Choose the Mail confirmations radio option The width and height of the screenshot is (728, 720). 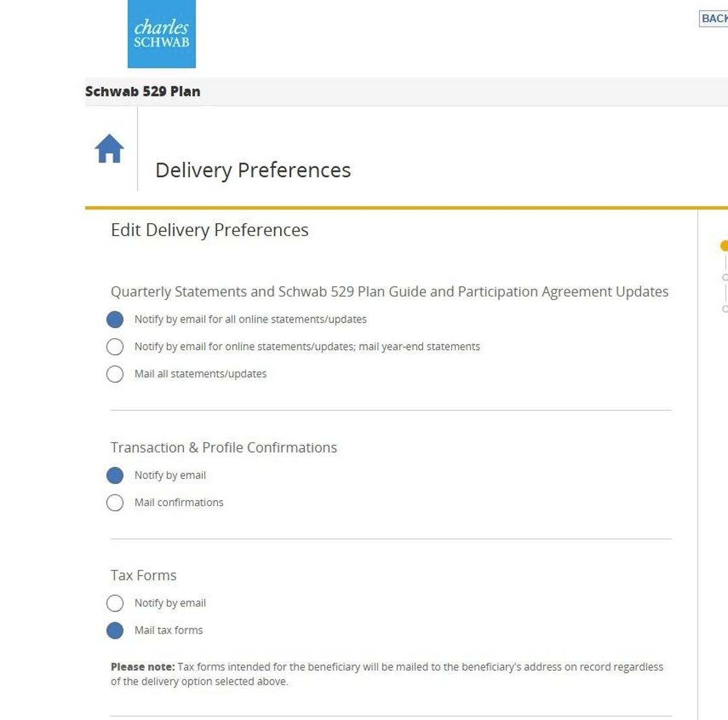115,503
